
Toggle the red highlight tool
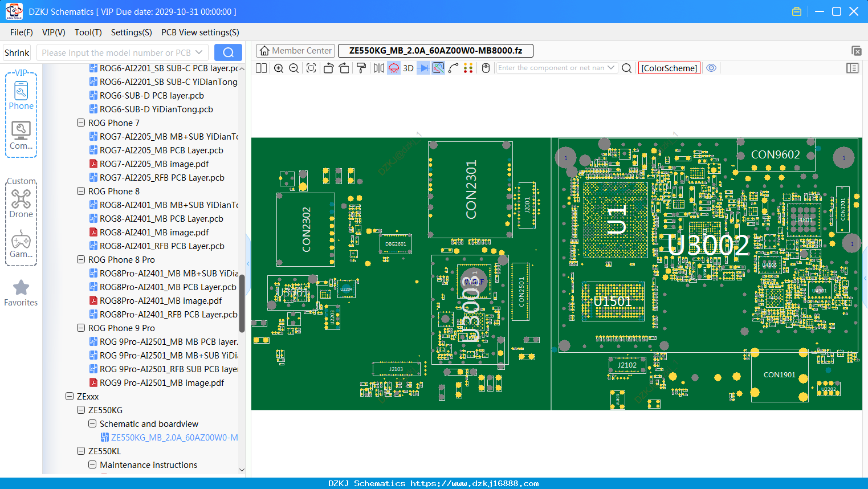pos(394,68)
